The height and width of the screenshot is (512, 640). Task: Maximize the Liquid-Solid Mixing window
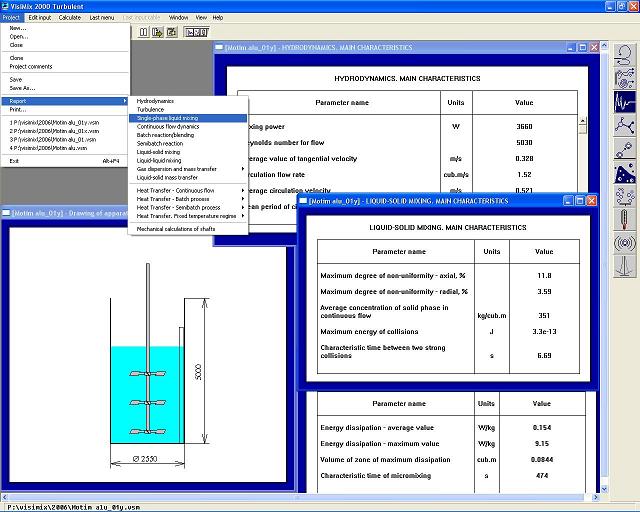click(x=580, y=200)
